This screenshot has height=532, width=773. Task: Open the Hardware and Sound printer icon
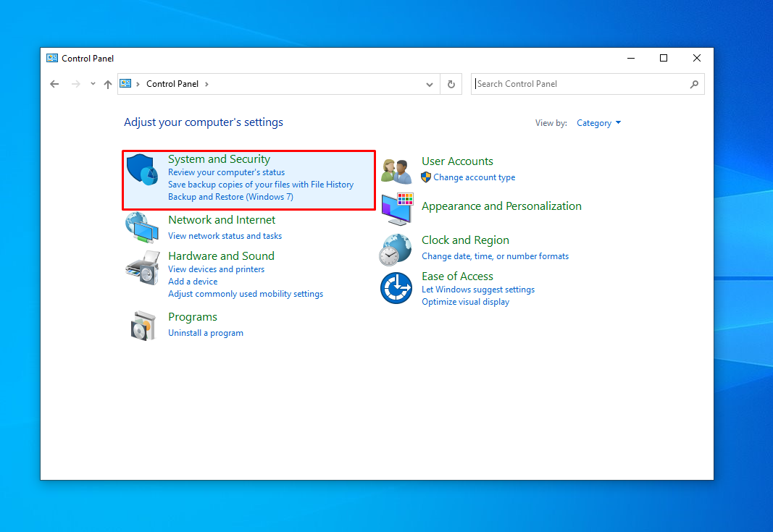click(143, 268)
